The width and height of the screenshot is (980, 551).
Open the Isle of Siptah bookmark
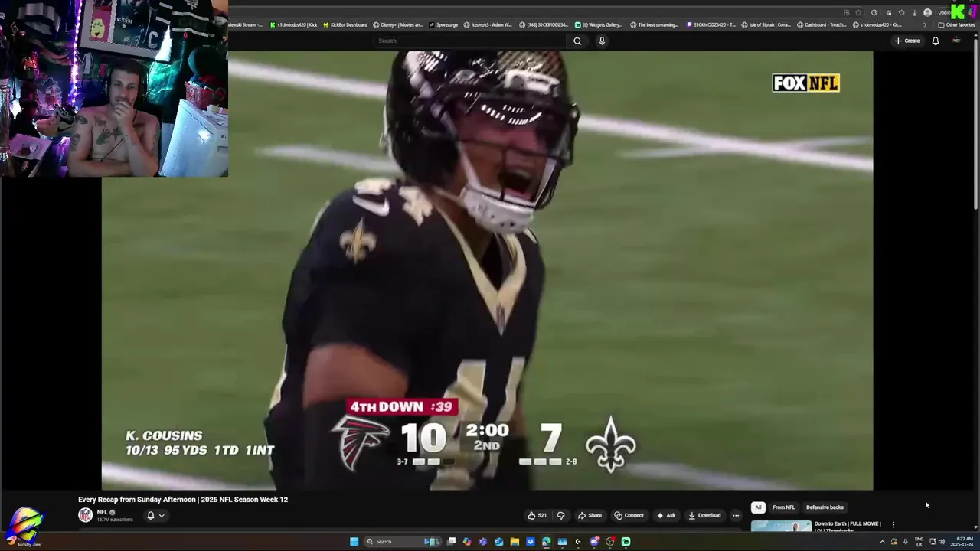tap(766, 24)
